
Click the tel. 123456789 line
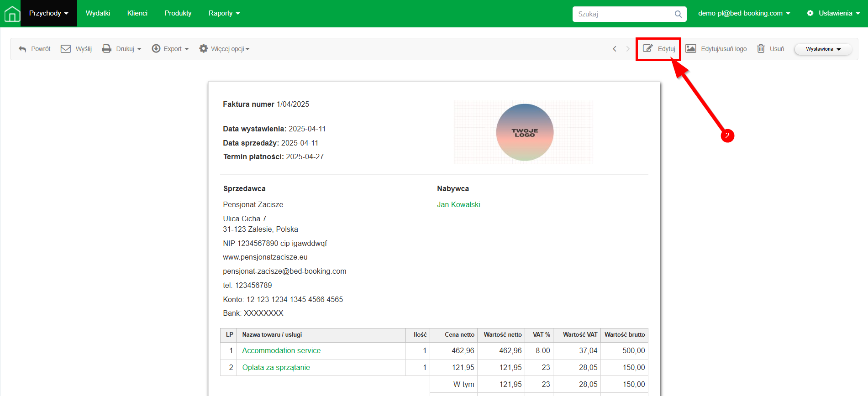(x=247, y=285)
